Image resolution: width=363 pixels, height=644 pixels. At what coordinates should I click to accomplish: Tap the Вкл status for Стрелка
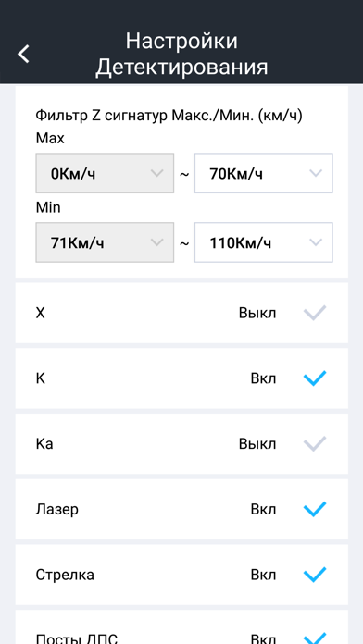pyautogui.click(x=264, y=575)
